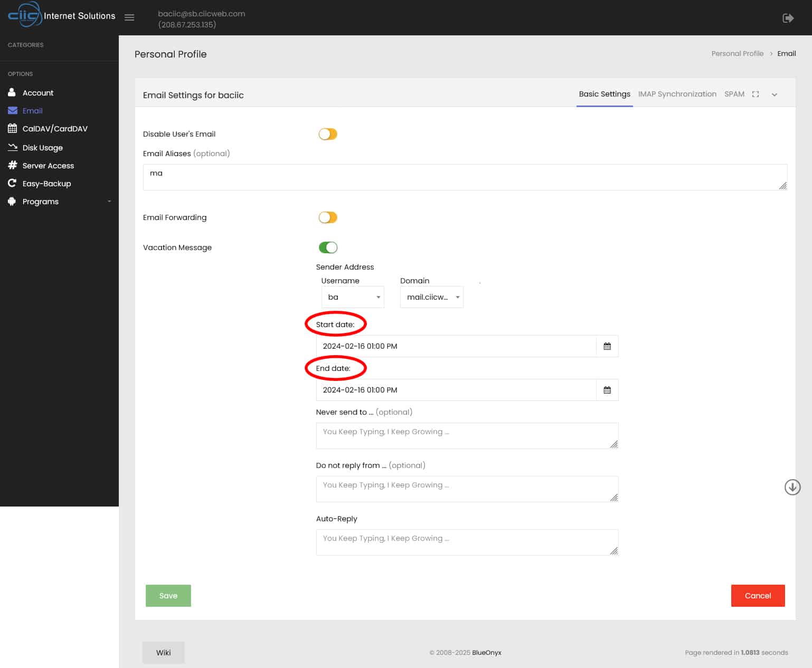
Task: Click the CATEGORIES sidebar heading
Action: [26, 45]
